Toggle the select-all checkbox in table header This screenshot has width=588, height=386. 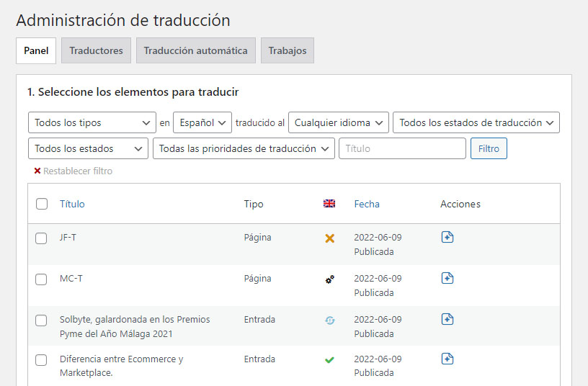pos(42,204)
